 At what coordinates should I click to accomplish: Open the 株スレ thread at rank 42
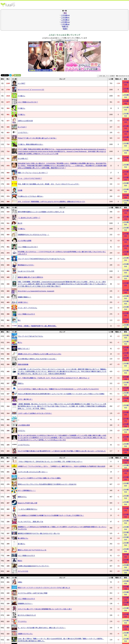(x=20, y=343)
